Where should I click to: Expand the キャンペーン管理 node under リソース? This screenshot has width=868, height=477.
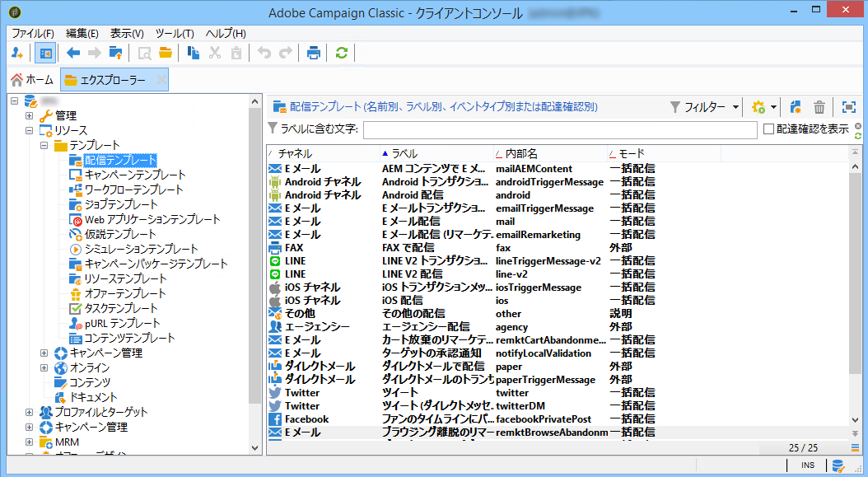(44, 353)
